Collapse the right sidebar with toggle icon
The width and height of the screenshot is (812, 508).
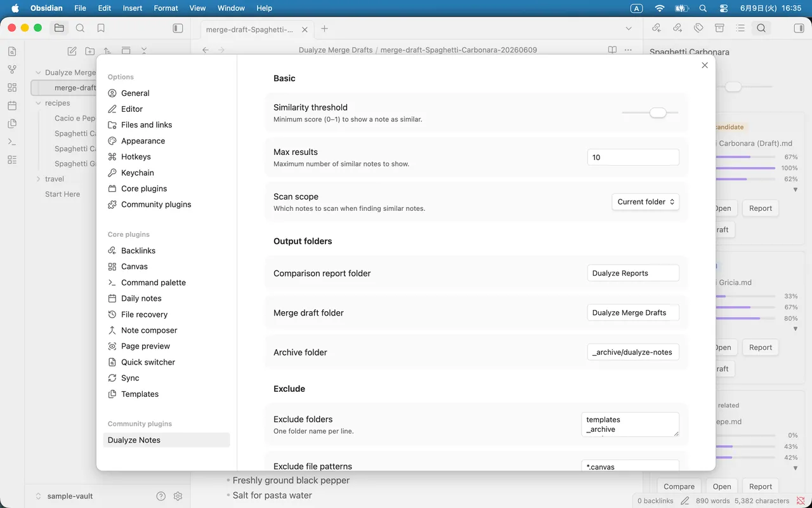[799, 28]
